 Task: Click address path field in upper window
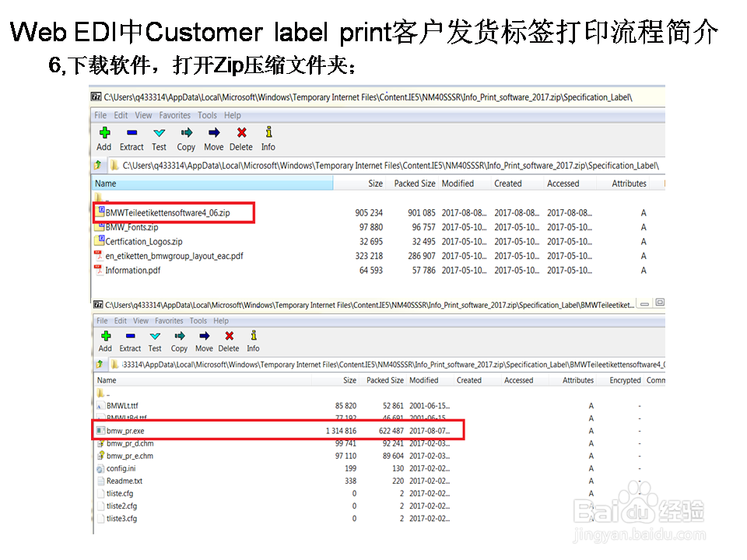pyautogui.click(x=386, y=165)
